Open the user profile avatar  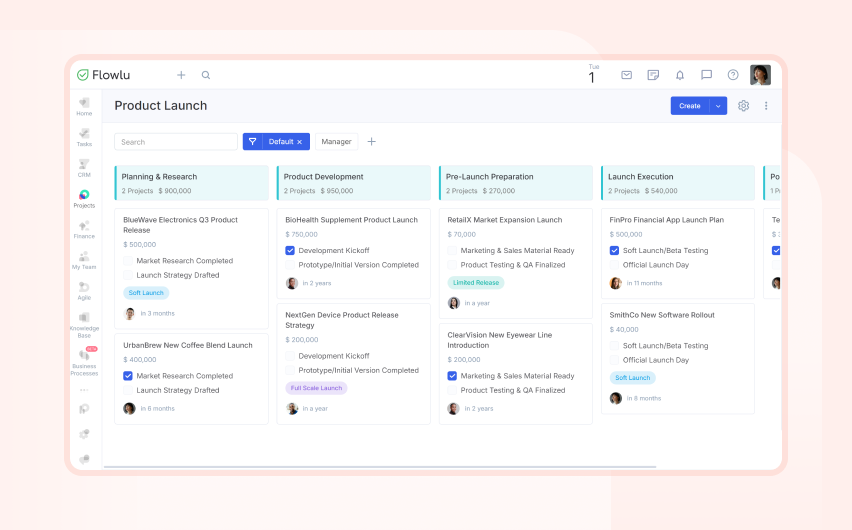tap(760, 75)
